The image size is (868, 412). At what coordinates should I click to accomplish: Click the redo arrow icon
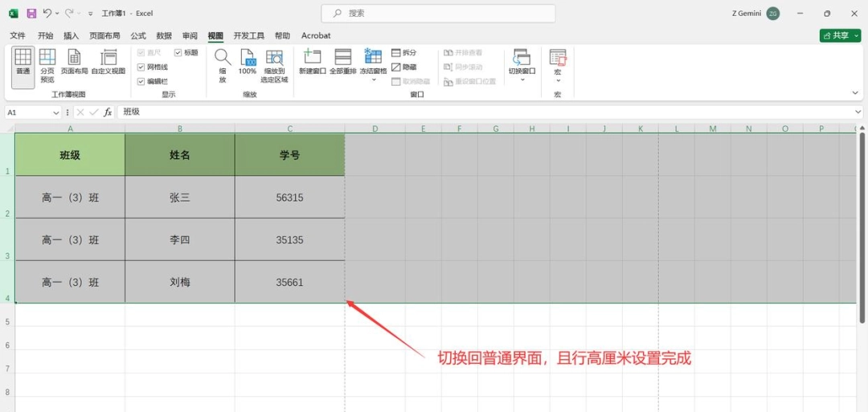(69, 13)
